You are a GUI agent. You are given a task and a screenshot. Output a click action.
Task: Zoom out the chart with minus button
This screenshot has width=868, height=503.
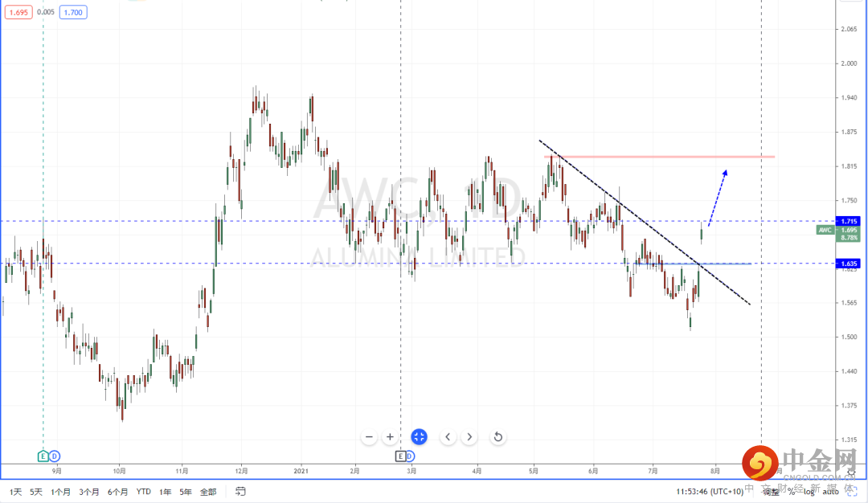tap(369, 437)
